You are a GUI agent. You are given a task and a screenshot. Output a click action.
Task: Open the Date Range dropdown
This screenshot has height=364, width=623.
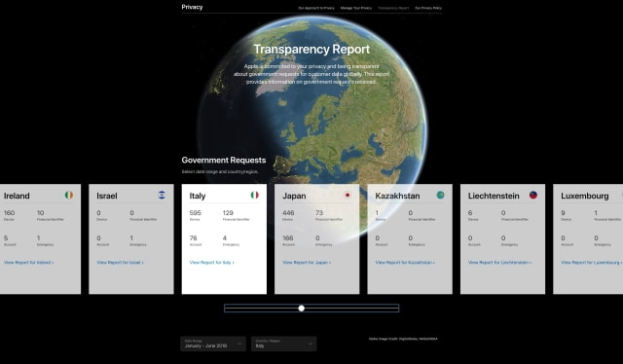click(x=213, y=344)
